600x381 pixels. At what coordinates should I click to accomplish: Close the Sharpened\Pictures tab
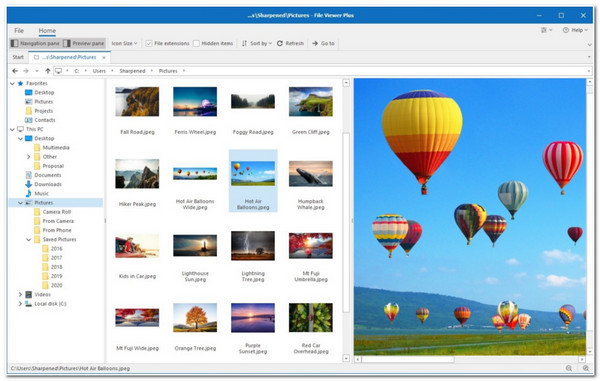[x=104, y=57]
